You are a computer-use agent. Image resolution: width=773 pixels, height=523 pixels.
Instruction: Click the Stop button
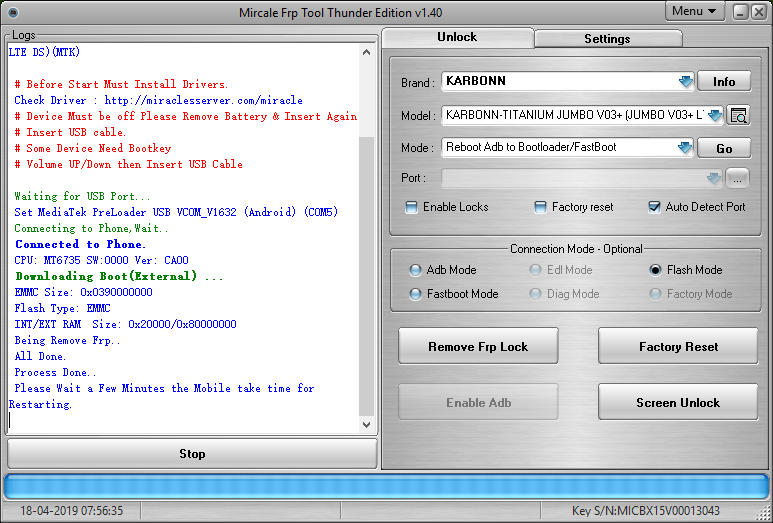coord(192,453)
